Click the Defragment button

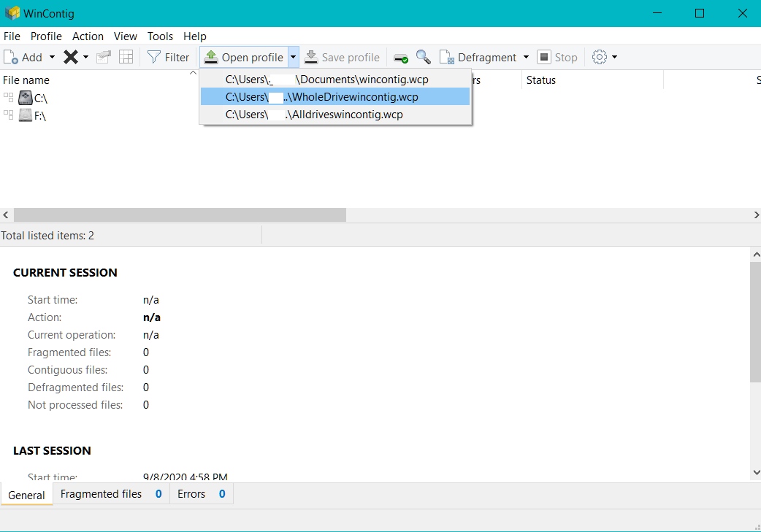pyautogui.click(x=478, y=57)
